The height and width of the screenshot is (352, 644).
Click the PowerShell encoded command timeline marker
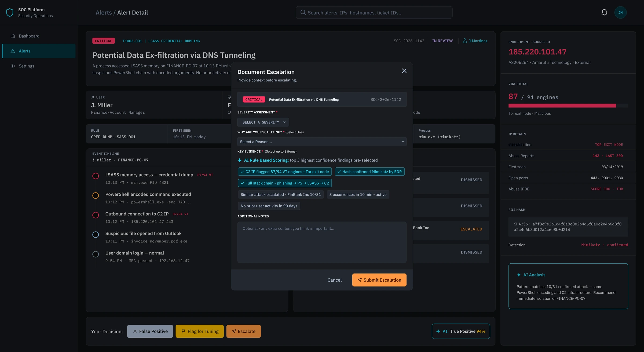pyautogui.click(x=96, y=196)
